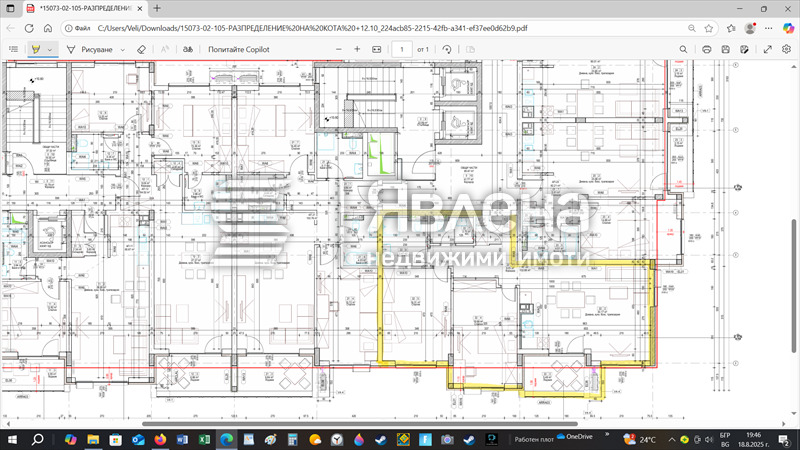
Task: Show the PDF table of contents
Action: [x=14, y=49]
